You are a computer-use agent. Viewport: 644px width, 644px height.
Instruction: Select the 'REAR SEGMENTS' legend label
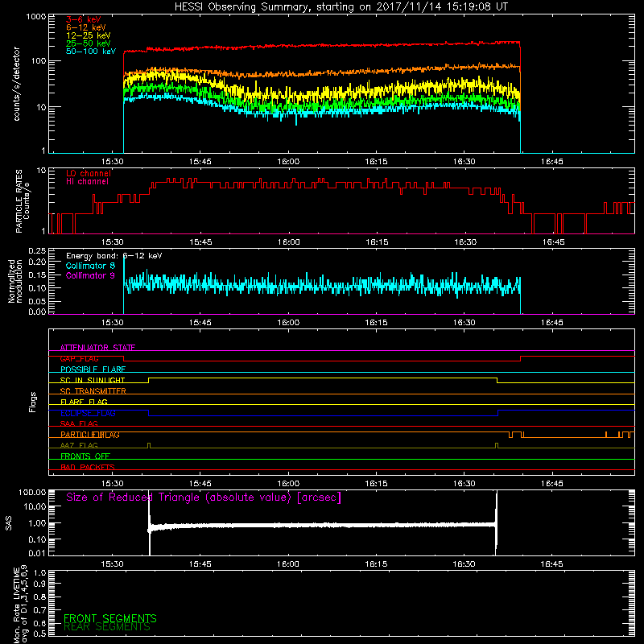[107, 626]
